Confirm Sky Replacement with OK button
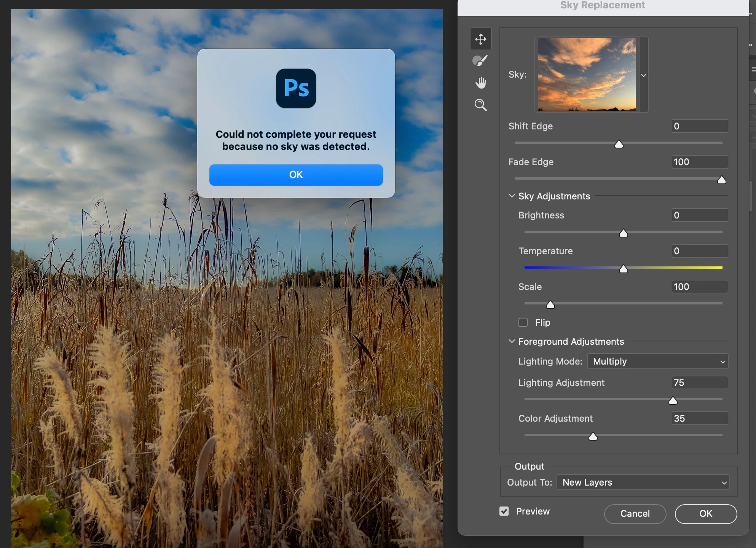Viewport: 756px width, 548px height. [x=706, y=514]
